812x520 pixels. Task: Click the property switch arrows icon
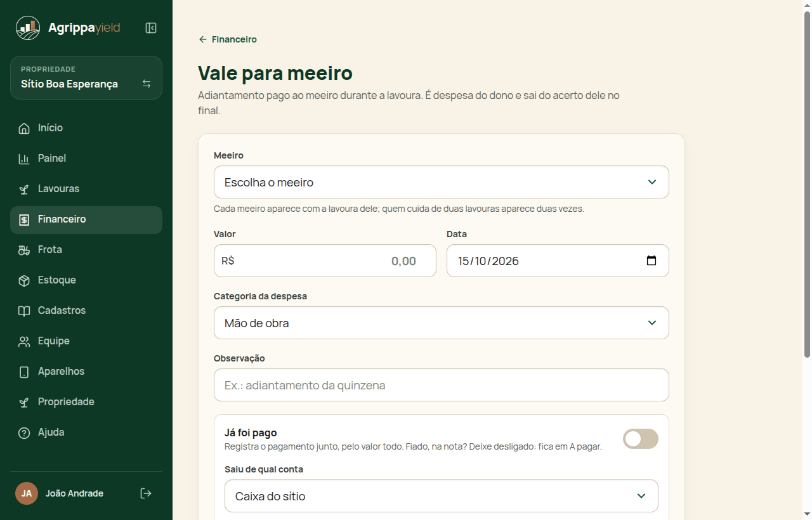point(147,84)
